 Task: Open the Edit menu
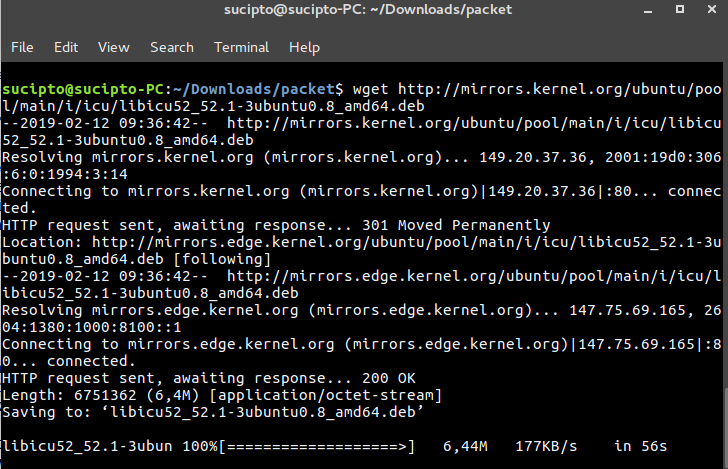coord(66,47)
